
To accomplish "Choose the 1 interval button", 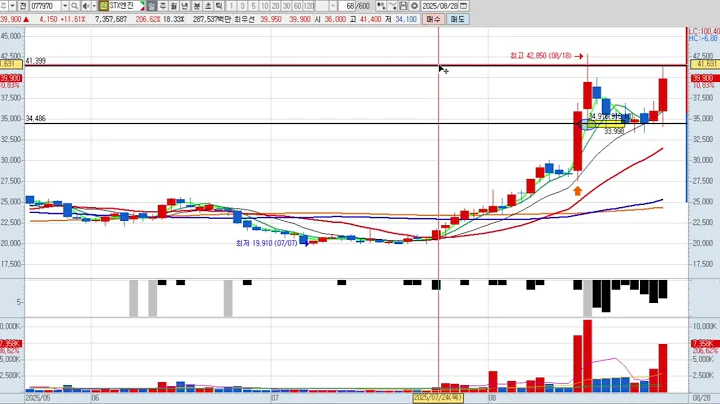I will pyautogui.click(x=231, y=6).
